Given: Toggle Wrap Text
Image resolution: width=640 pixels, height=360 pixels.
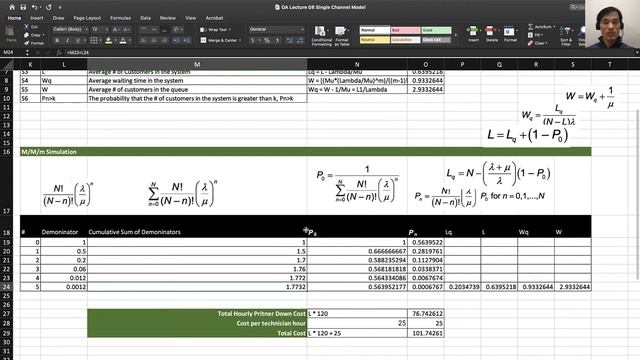Looking at the screenshot, I should coord(215,29).
